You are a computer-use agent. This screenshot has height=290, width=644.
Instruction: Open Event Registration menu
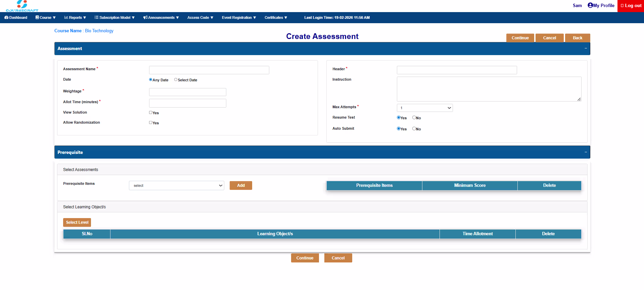click(x=239, y=17)
